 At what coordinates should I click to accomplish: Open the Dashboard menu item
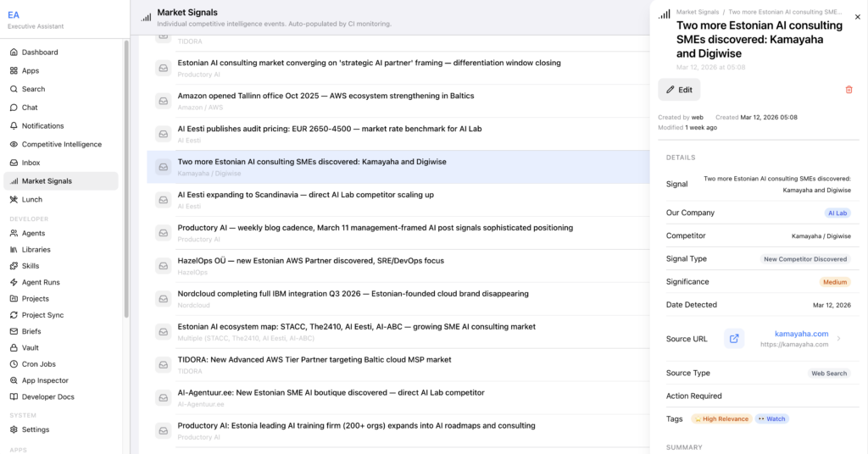[40, 53]
